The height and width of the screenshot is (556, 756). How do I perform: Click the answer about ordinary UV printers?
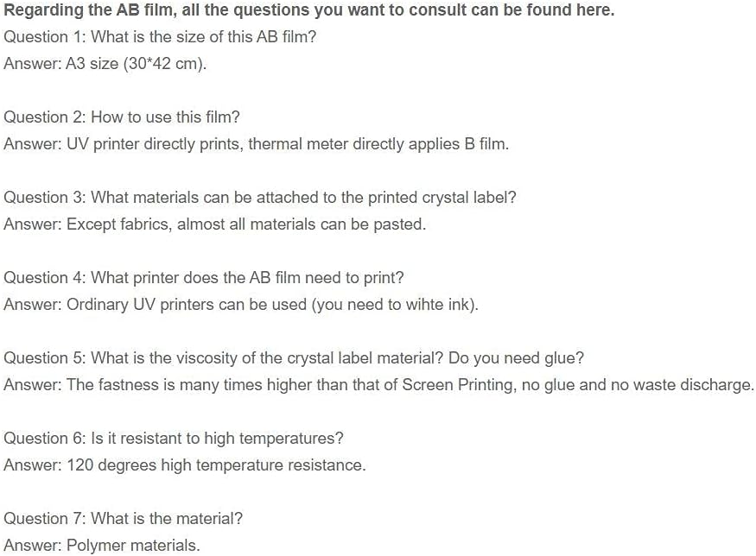(x=241, y=305)
